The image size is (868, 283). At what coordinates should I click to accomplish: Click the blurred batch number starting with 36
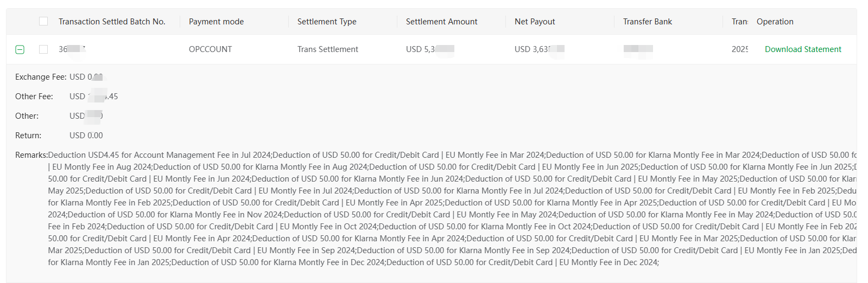tap(72, 49)
